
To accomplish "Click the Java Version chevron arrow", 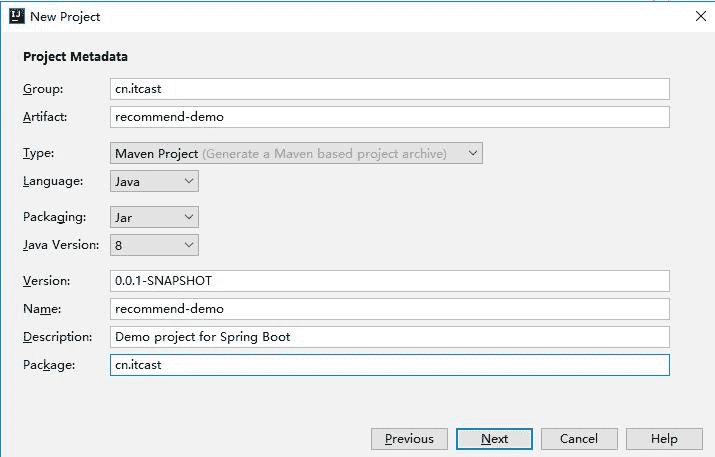I will pos(189,245).
